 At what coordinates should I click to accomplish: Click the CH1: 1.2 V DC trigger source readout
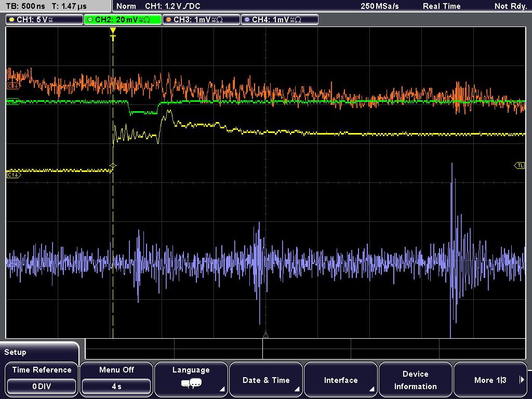pos(172,6)
